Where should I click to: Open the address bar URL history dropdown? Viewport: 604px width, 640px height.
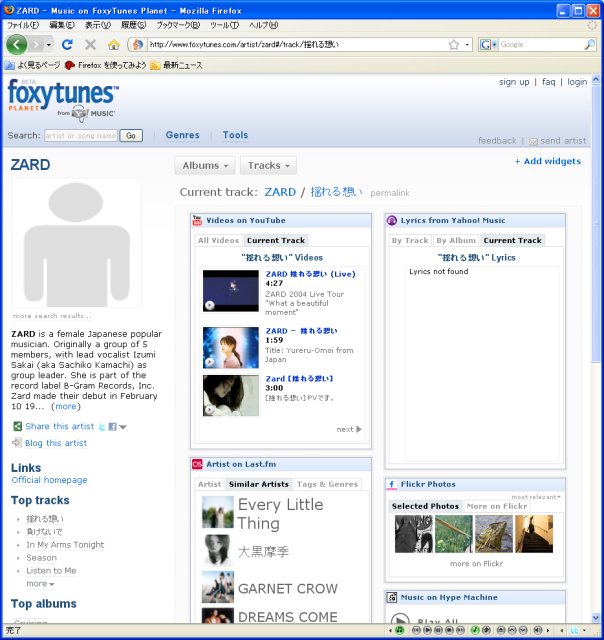467,44
